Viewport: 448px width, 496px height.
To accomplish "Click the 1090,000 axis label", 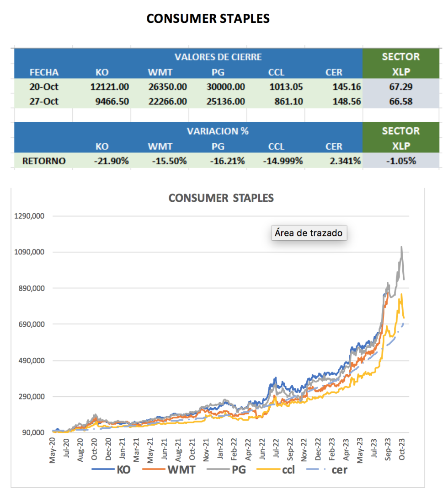I will coord(29,252).
